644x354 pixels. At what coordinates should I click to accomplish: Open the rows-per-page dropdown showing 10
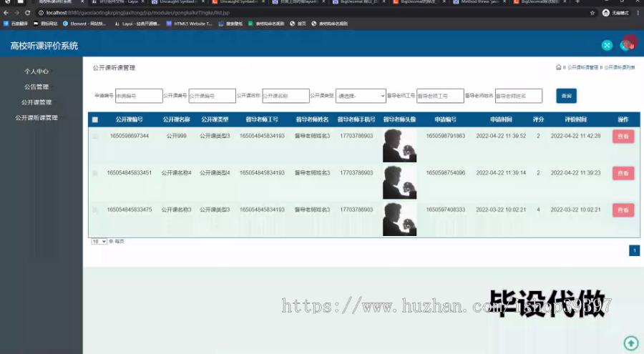tap(99, 241)
